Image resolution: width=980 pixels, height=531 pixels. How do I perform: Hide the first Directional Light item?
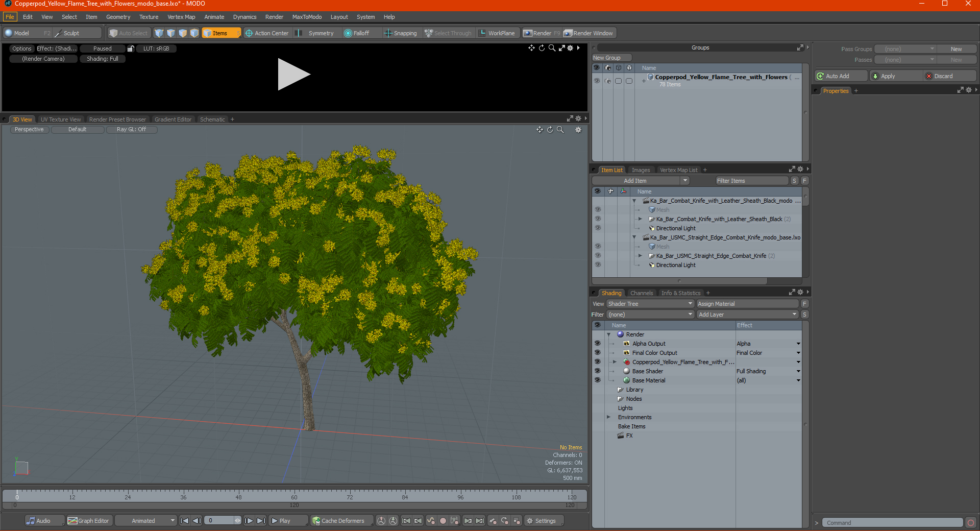pos(598,228)
